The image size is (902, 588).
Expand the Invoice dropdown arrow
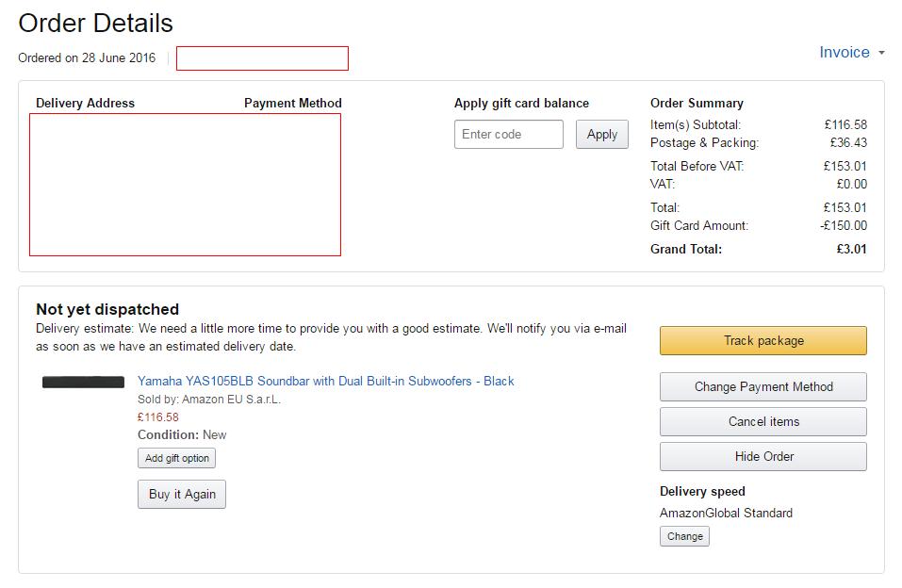pyautogui.click(x=881, y=53)
